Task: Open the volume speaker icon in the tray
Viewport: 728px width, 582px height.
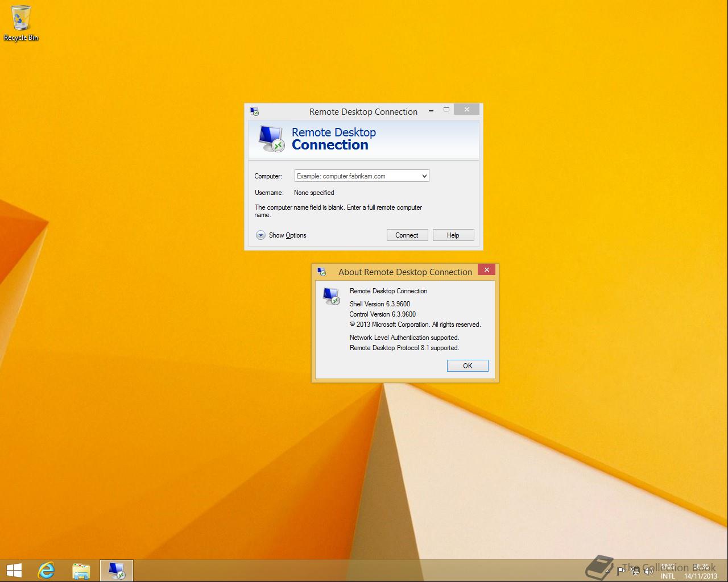Action: (648, 571)
